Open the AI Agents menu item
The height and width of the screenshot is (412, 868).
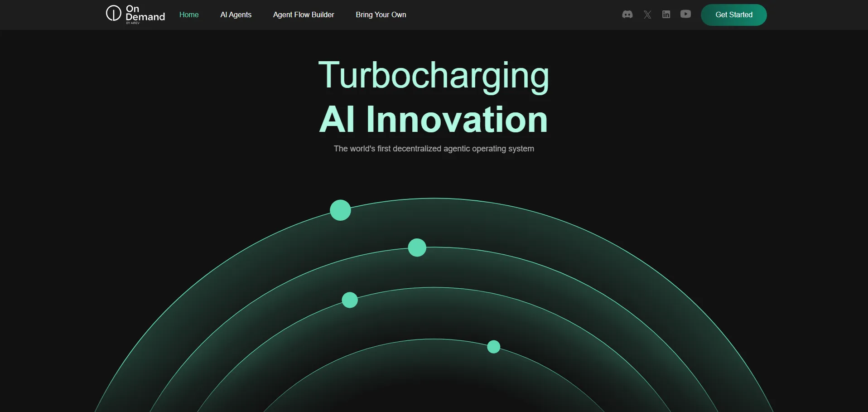(x=236, y=15)
